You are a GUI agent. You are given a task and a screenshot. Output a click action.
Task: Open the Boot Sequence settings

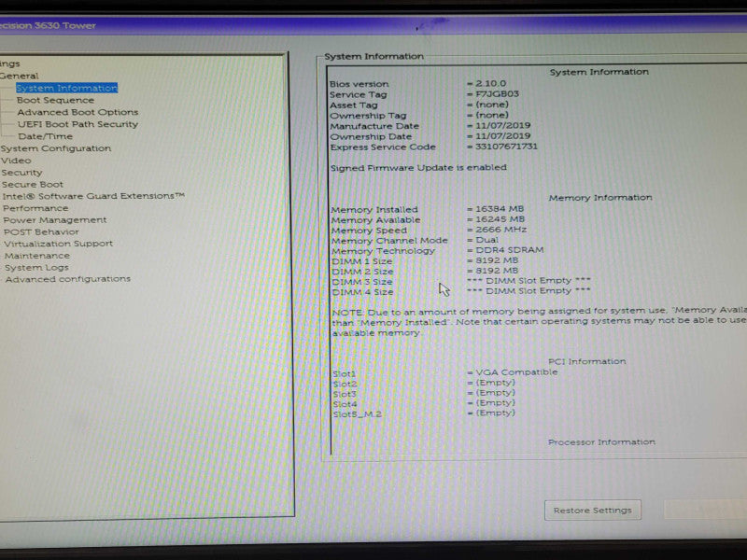pyautogui.click(x=55, y=100)
